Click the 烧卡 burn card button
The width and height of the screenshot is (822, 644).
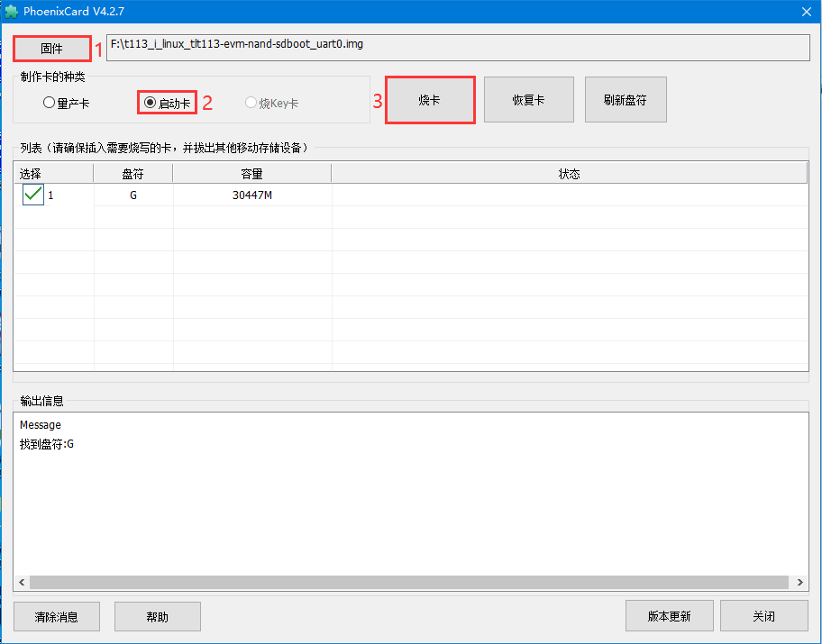pyautogui.click(x=430, y=100)
